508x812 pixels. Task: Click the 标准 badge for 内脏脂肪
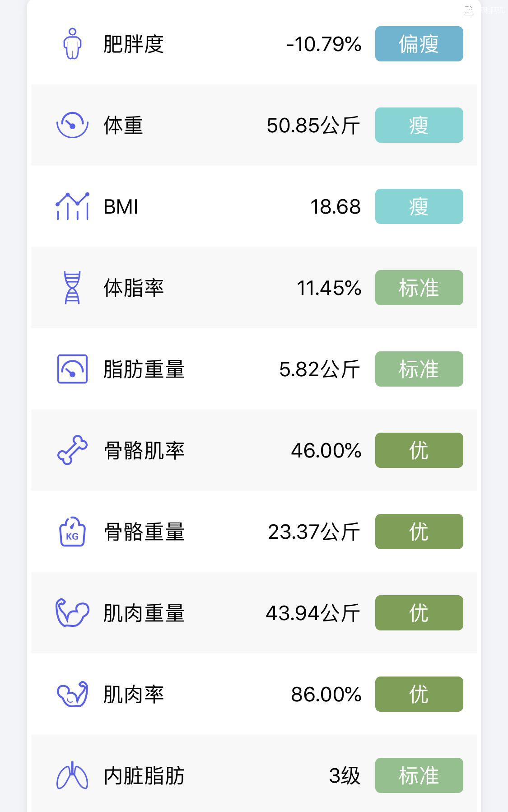(419, 775)
